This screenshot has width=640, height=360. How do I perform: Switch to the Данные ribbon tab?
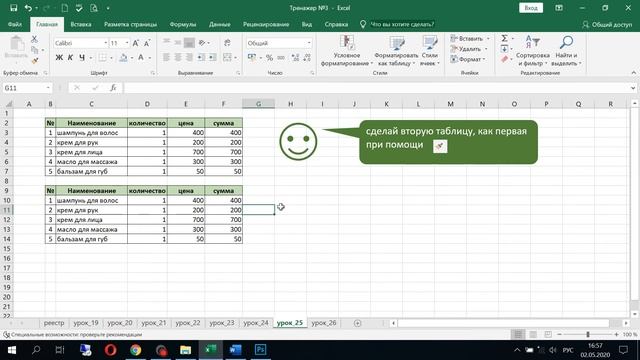220,24
